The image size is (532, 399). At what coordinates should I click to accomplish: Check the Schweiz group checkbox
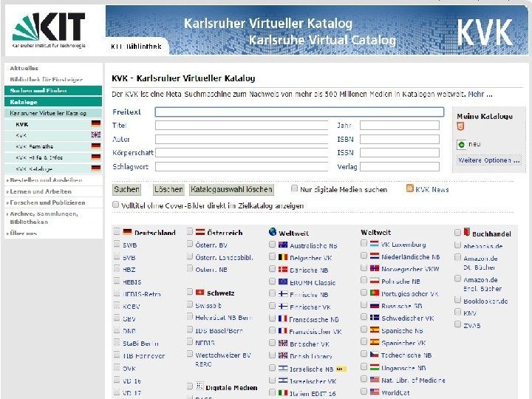[190, 292]
